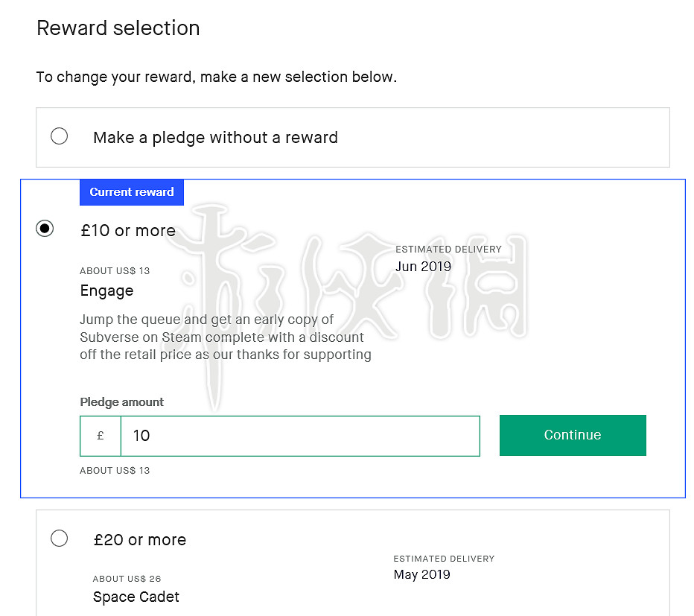Click the '£10 or more' label text
The height and width of the screenshot is (616, 694).
click(x=128, y=231)
